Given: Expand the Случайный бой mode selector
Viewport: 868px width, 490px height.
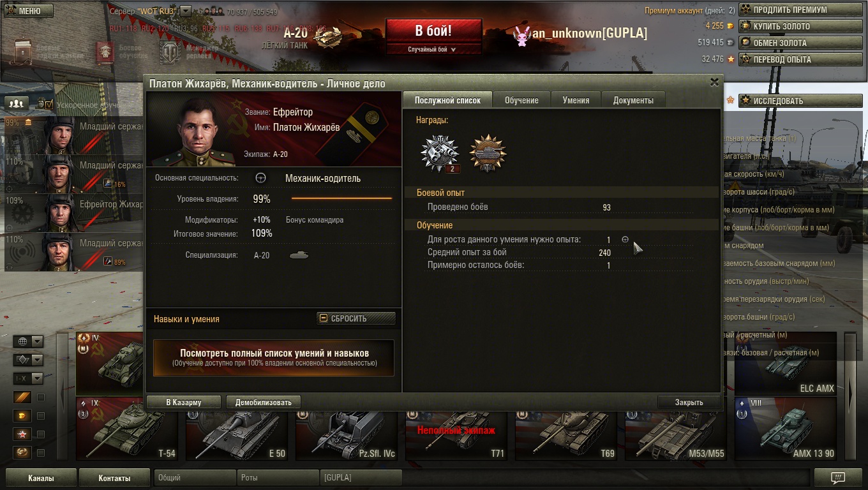Looking at the screenshot, I should (433, 49).
